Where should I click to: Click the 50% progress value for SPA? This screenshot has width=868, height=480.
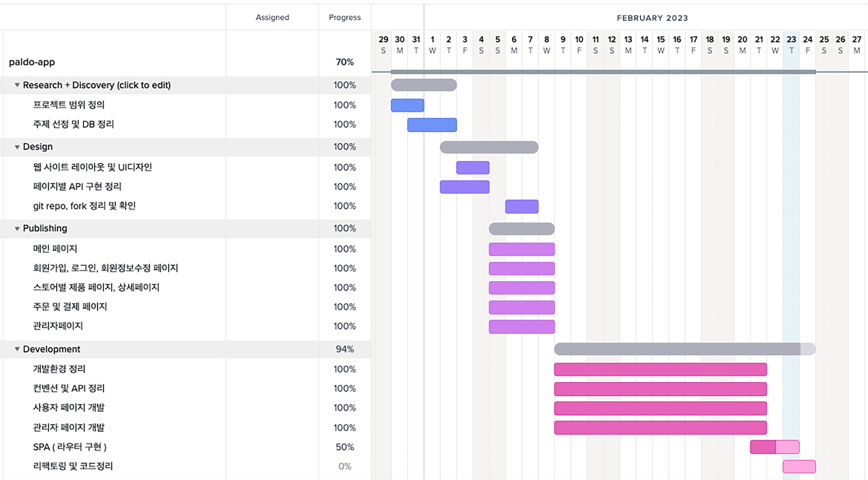pyautogui.click(x=344, y=447)
